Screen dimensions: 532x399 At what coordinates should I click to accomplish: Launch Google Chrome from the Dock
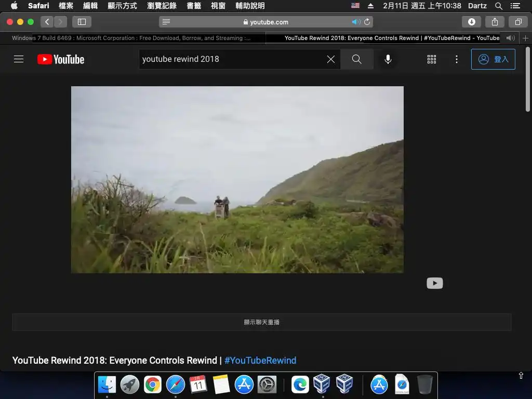point(153,384)
